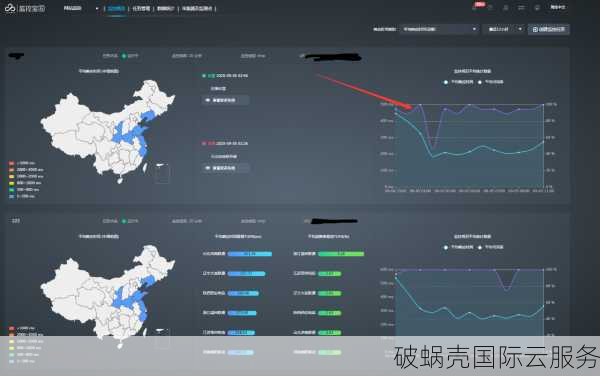Click the red swatch in the upper map legend
Viewport: 600px width, 376px height.
[x=11, y=163]
